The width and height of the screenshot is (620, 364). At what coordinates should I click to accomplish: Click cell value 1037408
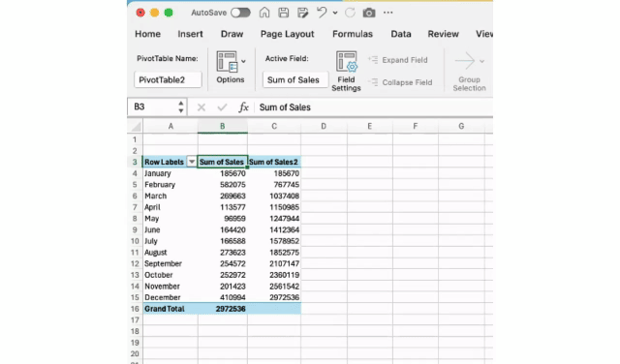pos(284,196)
